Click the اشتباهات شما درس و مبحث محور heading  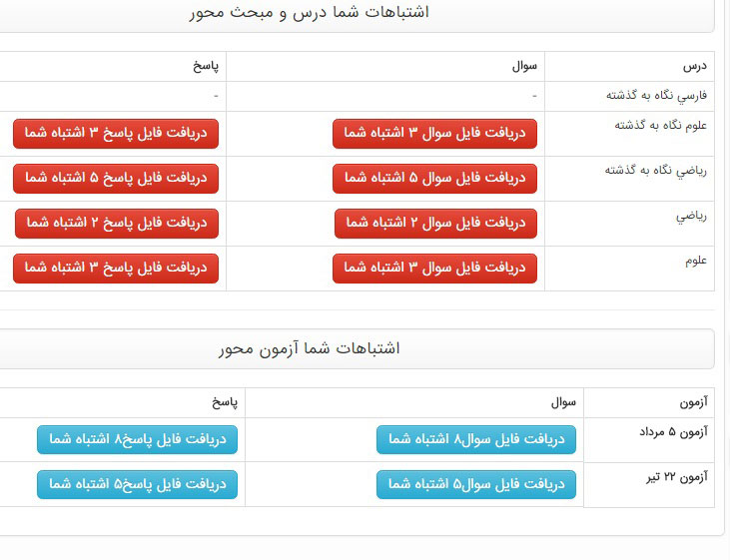[x=309, y=13]
